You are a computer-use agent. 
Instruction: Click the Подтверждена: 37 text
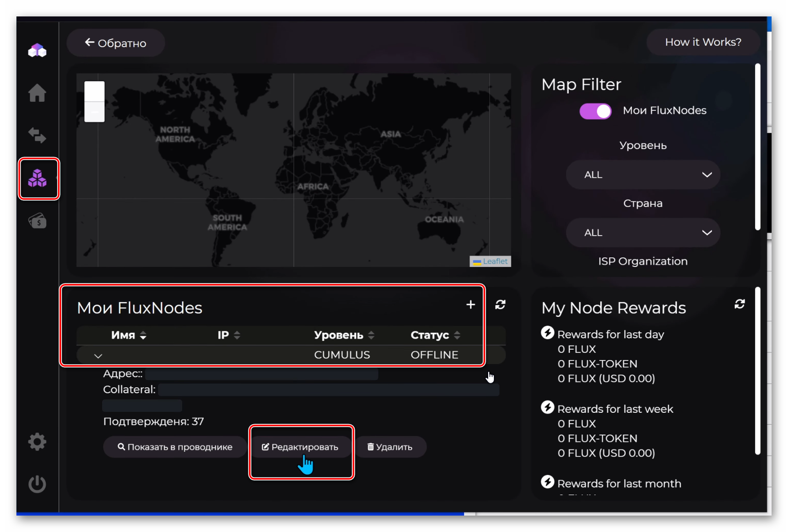click(153, 422)
